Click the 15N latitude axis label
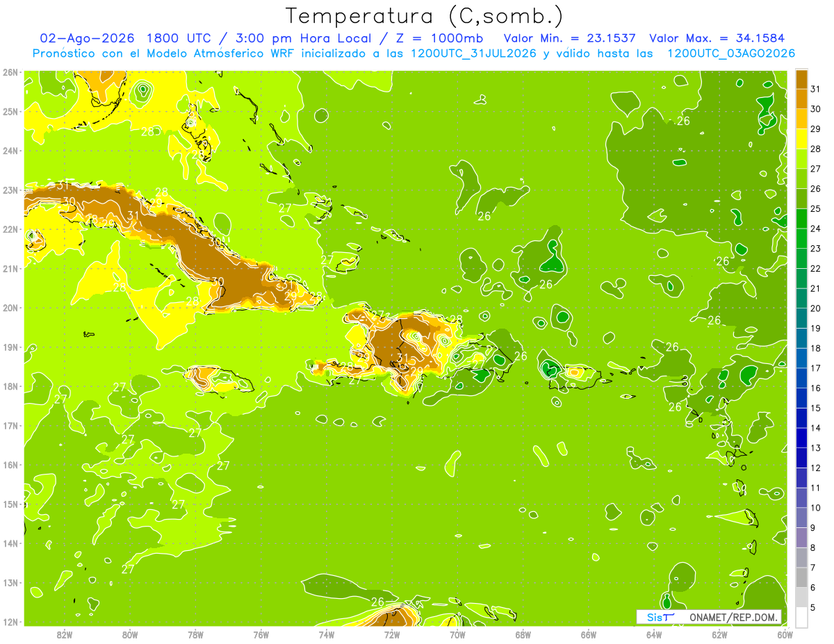This screenshot has height=644, width=834. pyautogui.click(x=10, y=504)
